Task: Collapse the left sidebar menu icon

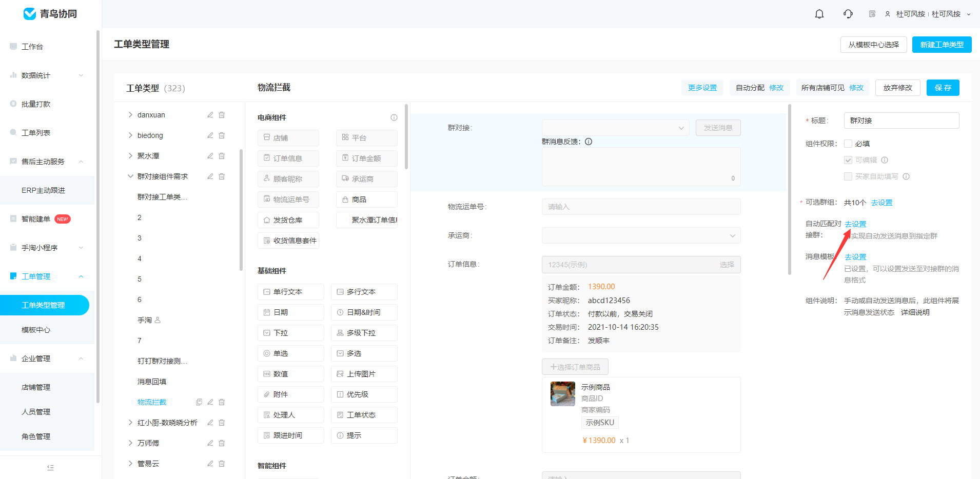Action: 50,467
